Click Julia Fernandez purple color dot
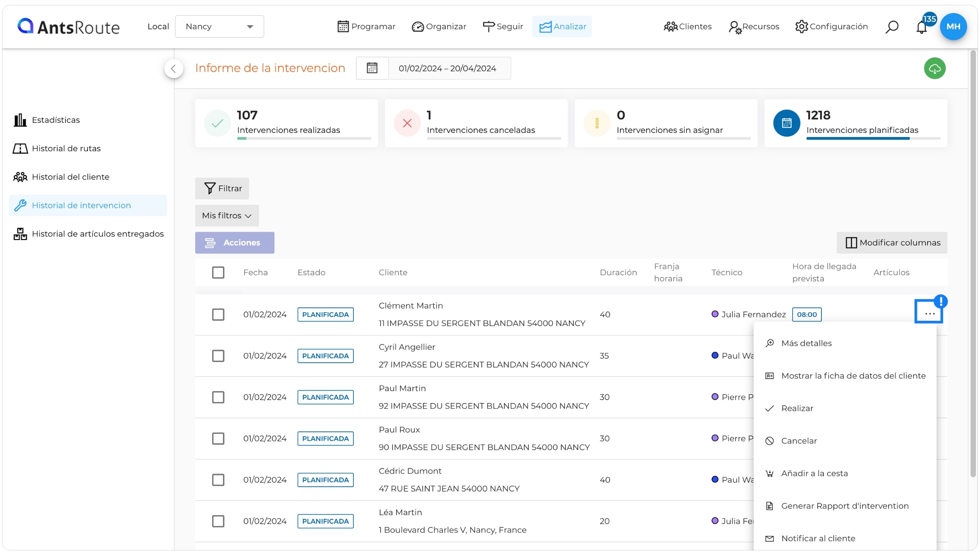The image size is (980, 555). [x=714, y=314]
